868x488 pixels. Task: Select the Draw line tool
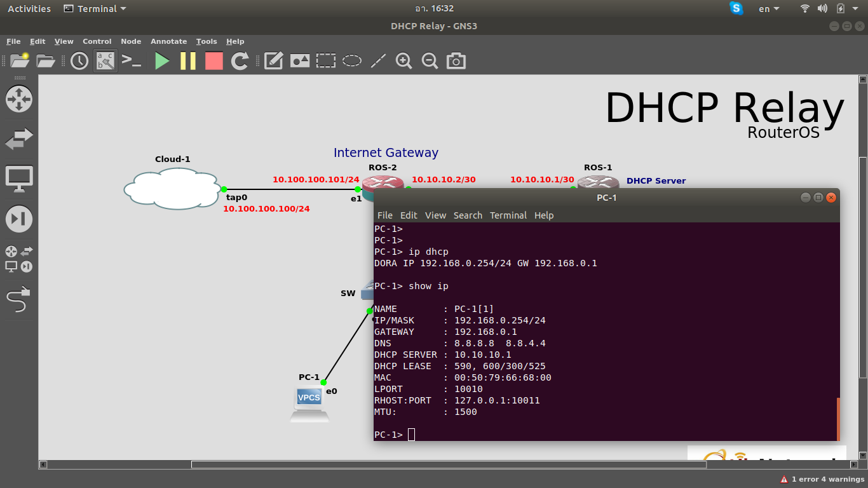378,61
